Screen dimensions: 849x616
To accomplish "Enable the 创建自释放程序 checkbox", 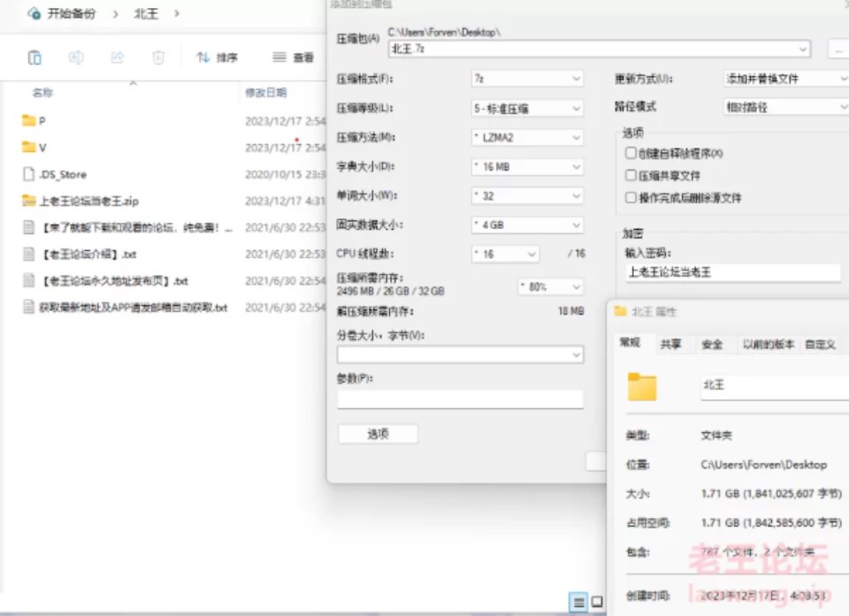I will (631, 155).
